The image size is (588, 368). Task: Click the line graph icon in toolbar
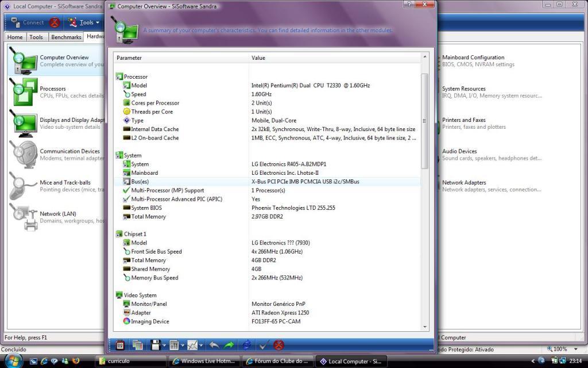coord(192,345)
